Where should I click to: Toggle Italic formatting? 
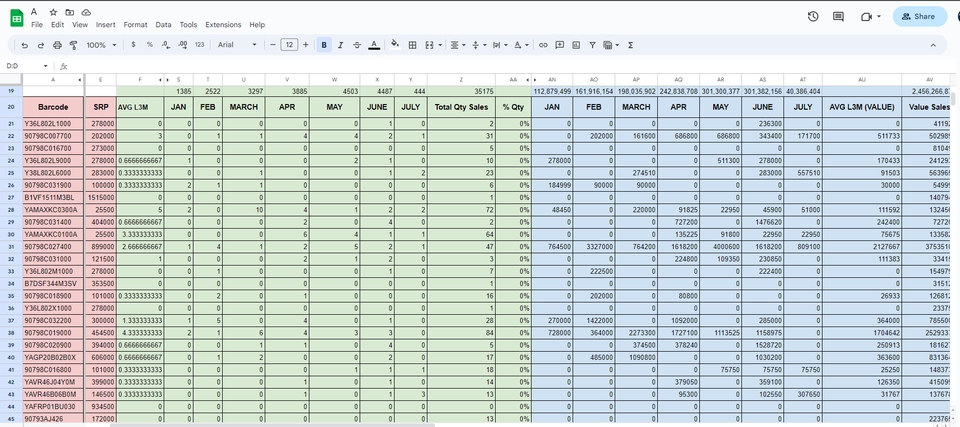pos(340,45)
